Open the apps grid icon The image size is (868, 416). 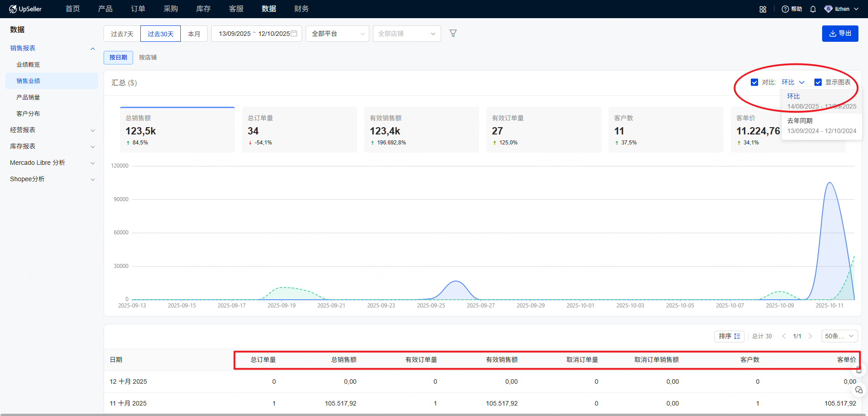pos(763,9)
